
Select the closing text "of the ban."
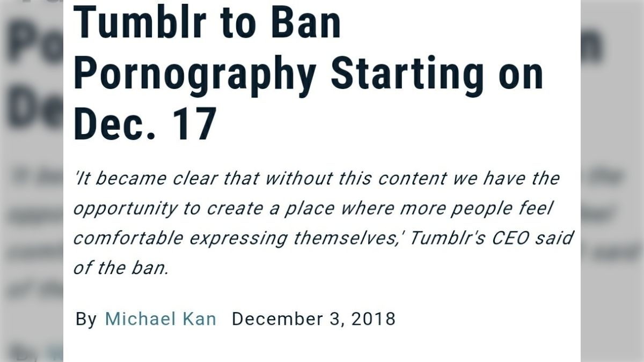coord(121,267)
